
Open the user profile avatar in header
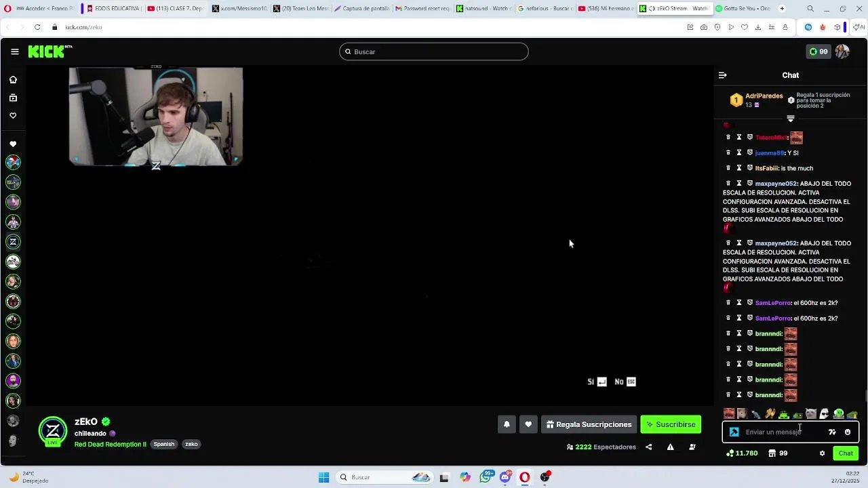(842, 52)
